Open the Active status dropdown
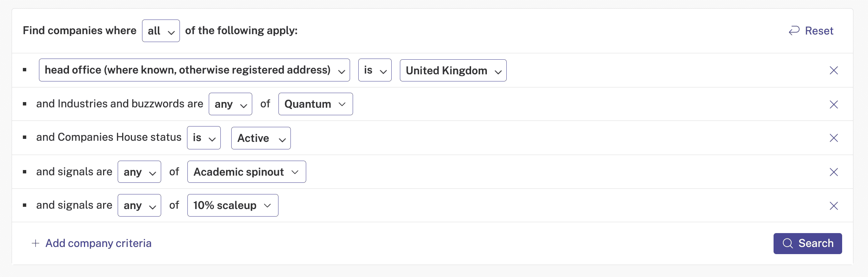 tap(261, 138)
